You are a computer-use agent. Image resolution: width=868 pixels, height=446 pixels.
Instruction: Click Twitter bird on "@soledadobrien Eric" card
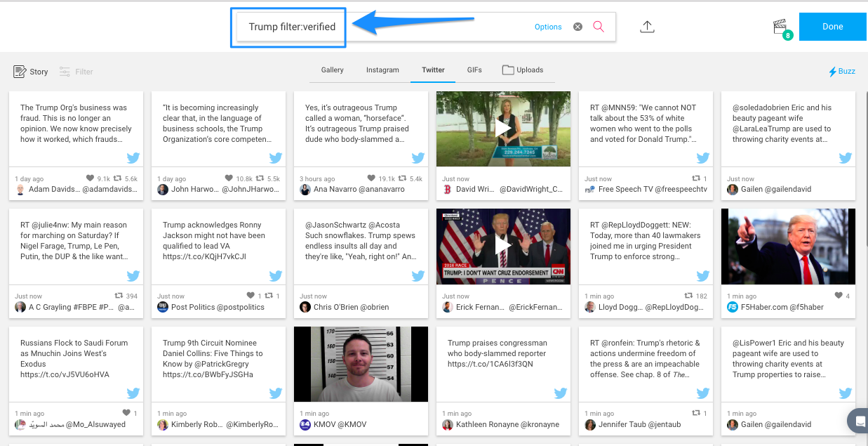pyautogui.click(x=846, y=158)
